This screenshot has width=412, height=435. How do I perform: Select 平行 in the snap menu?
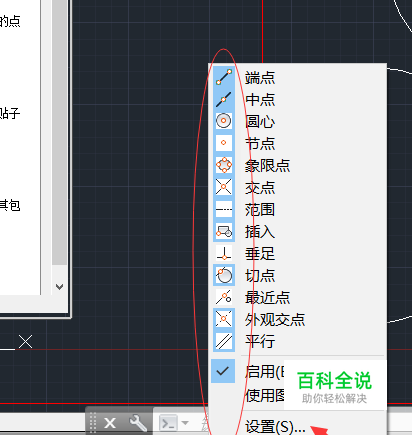click(260, 341)
